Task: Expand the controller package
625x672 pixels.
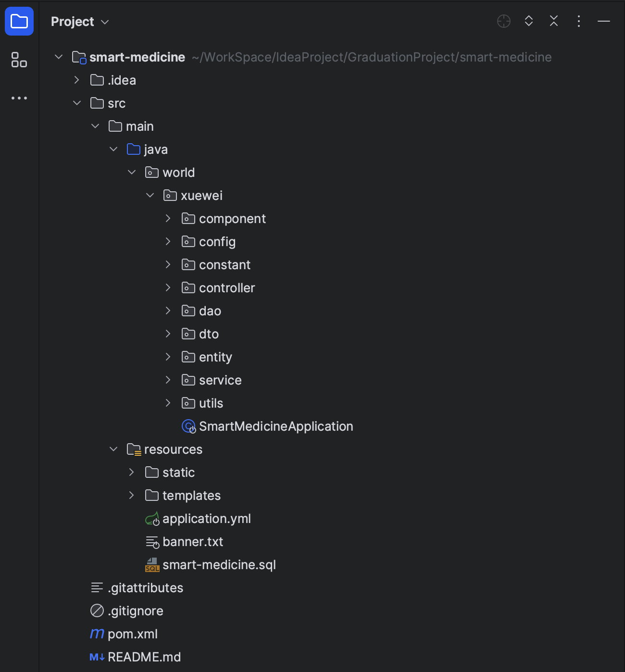Action: (x=168, y=287)
